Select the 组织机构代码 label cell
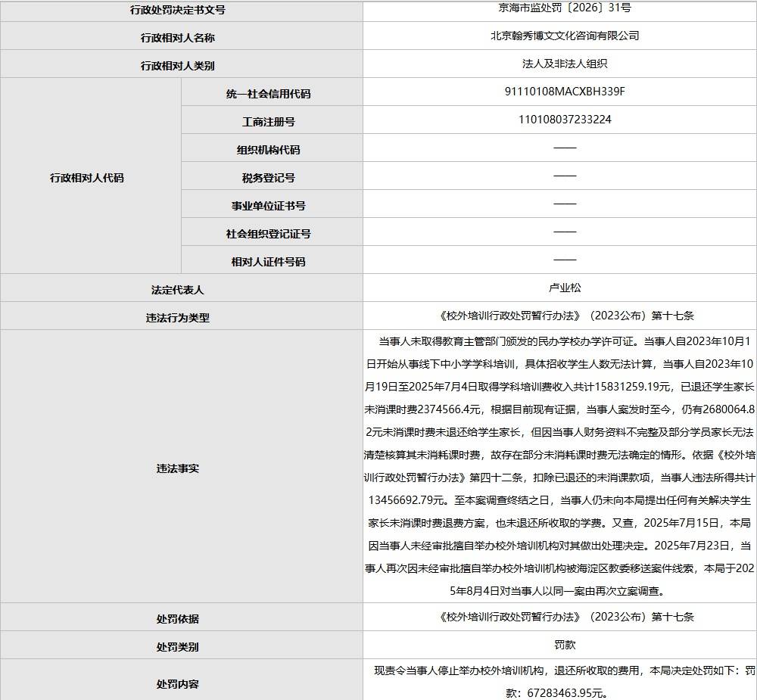The width and height of the screenshot is (757, 700). [x=268, y=150]
